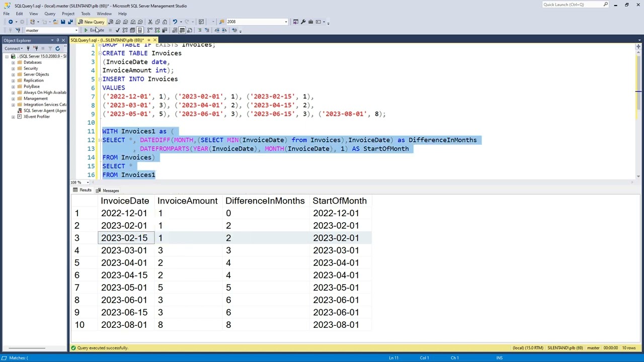Toggle IntelliSense enabled icon
The image size is (644, 362).
[140, 30]
